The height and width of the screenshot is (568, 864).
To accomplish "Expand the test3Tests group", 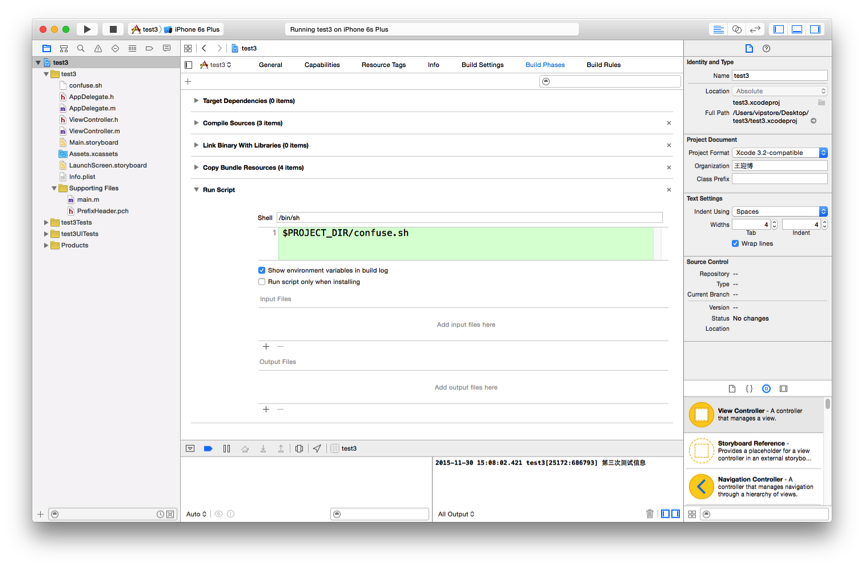I will [46, 223].
